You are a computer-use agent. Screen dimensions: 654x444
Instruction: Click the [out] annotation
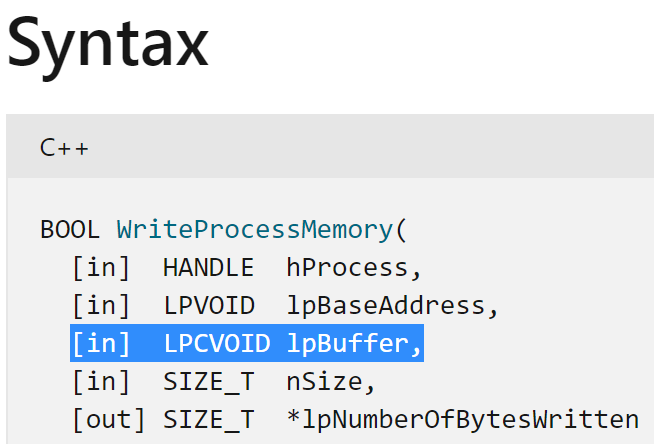[x=109, y=419]
